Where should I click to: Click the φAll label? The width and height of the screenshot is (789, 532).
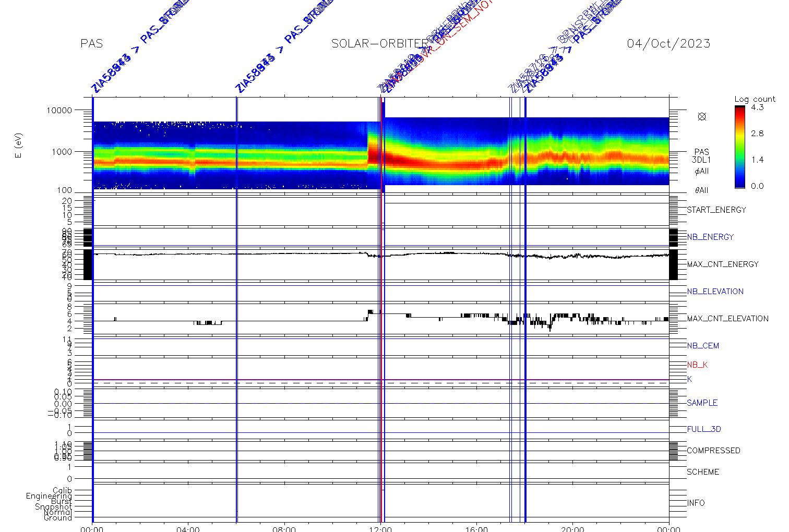click(701, 171)
